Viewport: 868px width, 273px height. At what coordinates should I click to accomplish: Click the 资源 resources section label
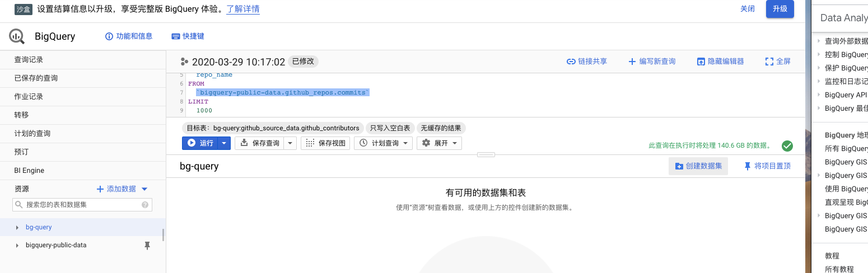(21, 189)
